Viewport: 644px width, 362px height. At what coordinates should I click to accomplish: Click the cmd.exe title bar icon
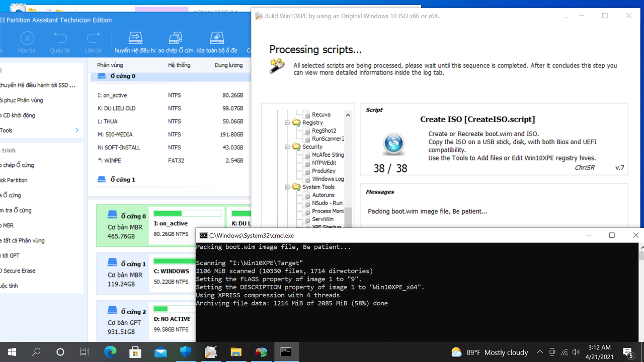[x=203, y=235]
